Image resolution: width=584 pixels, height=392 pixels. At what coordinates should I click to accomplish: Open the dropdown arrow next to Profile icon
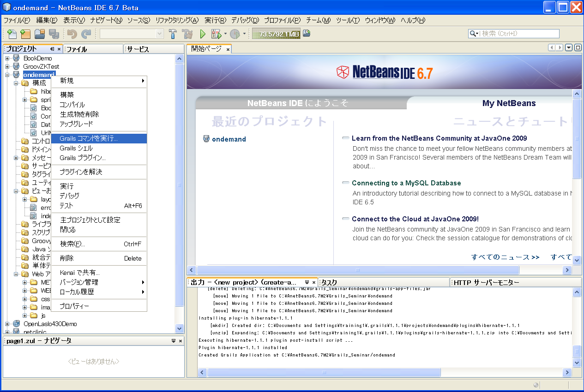click(244, 34)
